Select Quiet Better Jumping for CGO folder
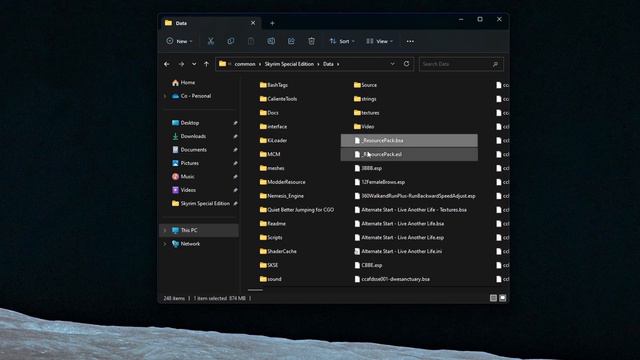The height and width of the screenshot is (360, 640). (x=297, y=210)
